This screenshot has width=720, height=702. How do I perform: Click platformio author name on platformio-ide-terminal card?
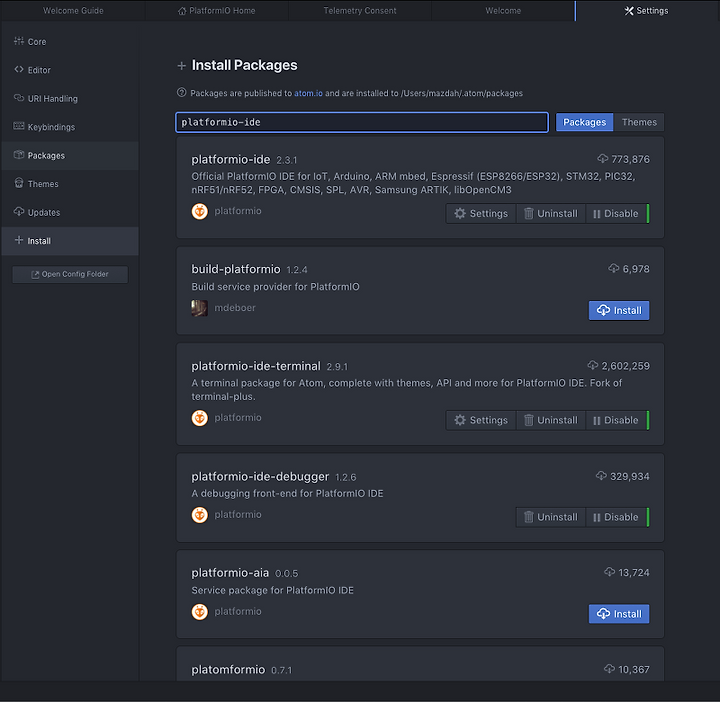(x=238, y=418)
